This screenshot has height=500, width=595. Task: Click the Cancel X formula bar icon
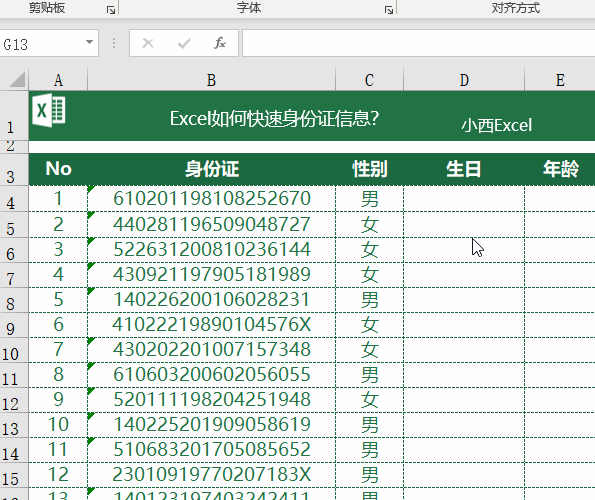(148, 43)
